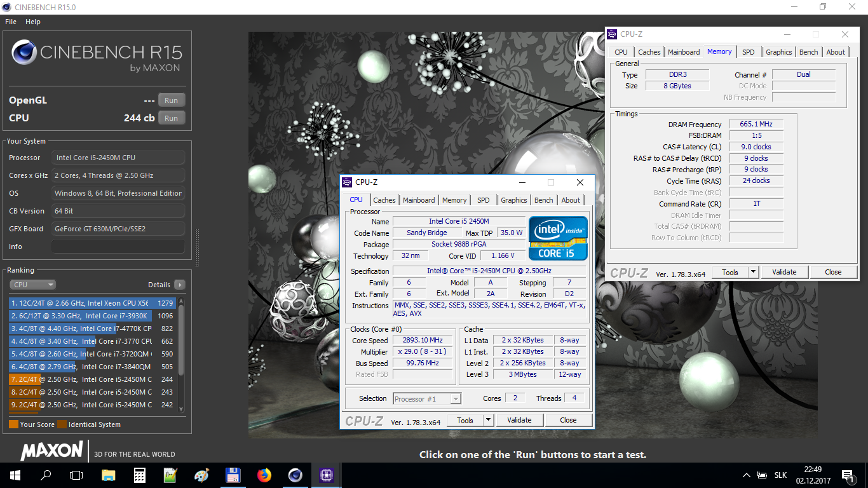Viewport: 868px width, 488px height.
Task: Select ranking row i5-2450M score 244
Action: 92,379
